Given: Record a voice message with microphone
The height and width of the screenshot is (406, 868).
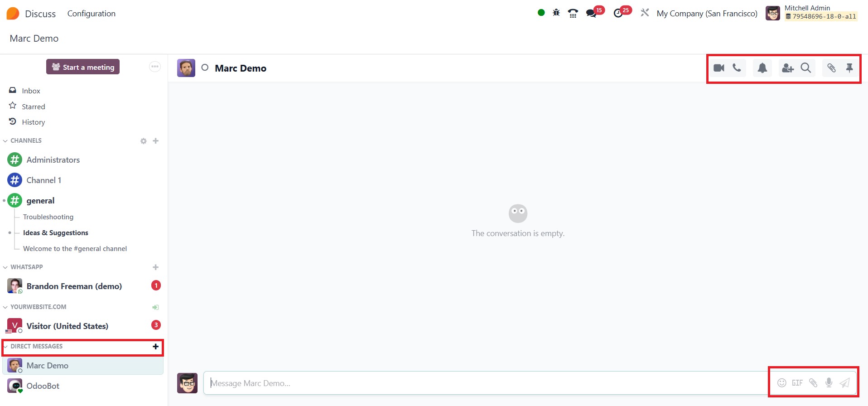Looking at the screenshot, I should pyautogui.click(x=829, y=383).
